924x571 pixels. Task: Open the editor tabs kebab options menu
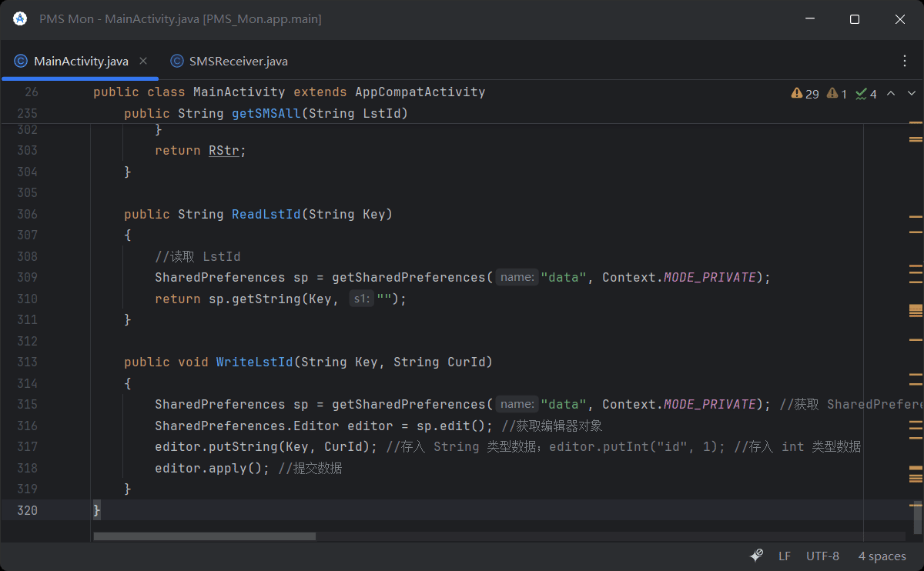tap(905, 60)
